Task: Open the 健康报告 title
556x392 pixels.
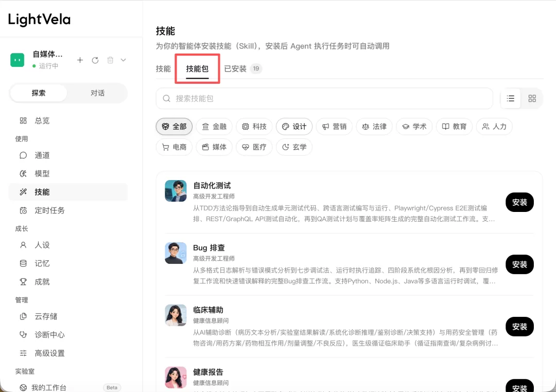Action: 208,372
